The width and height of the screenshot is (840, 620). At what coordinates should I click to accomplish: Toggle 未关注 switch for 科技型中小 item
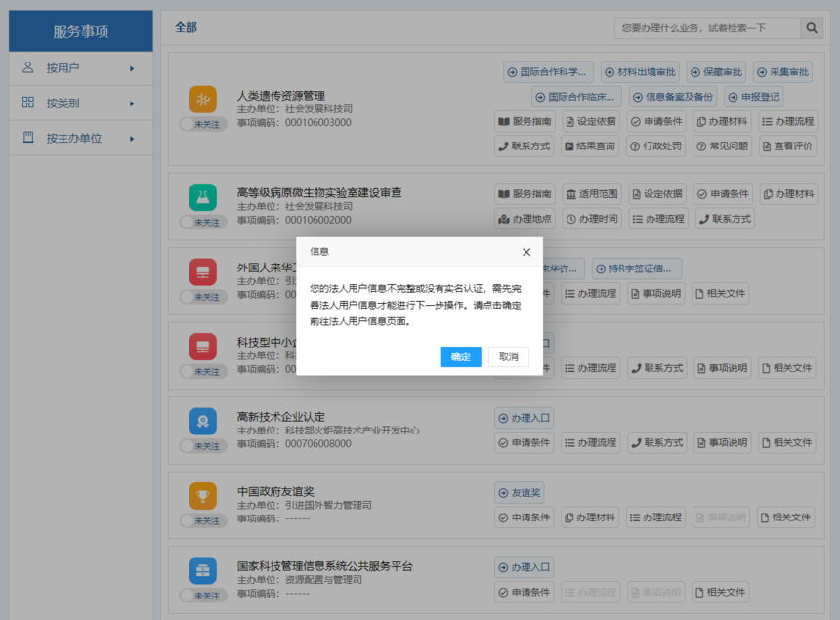[x=203, y=372]
